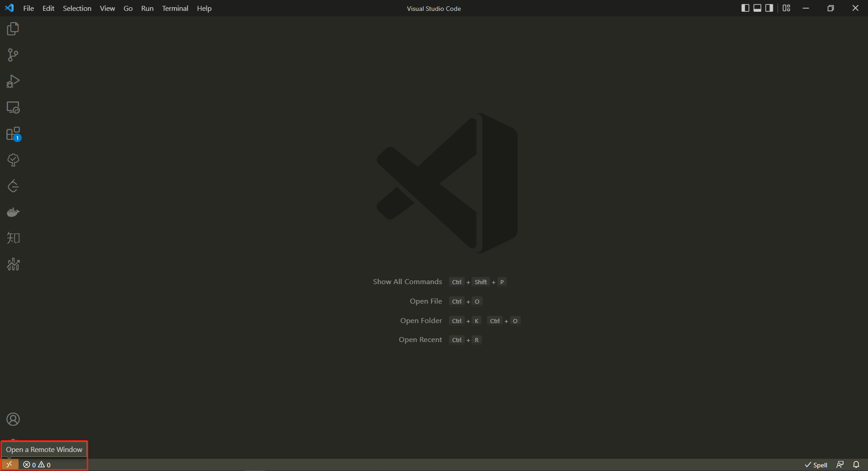Toggle Secondary Side Bar visibility

click(769, 8)
